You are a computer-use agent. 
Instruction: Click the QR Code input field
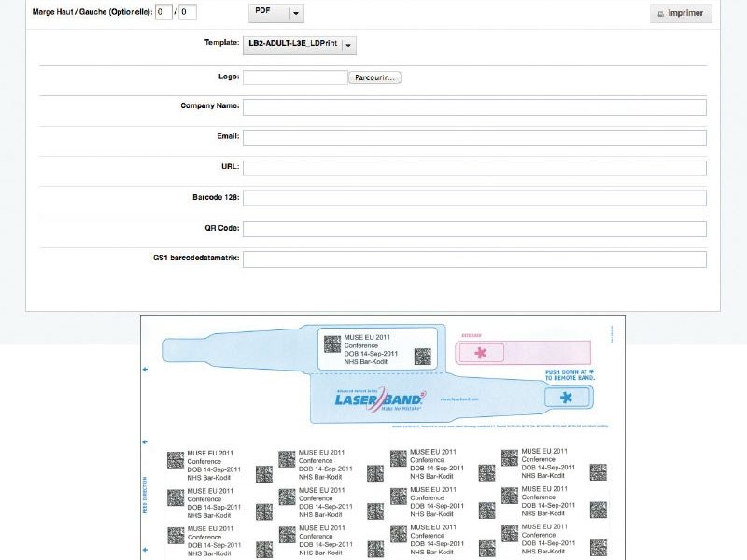coord(474,229)
